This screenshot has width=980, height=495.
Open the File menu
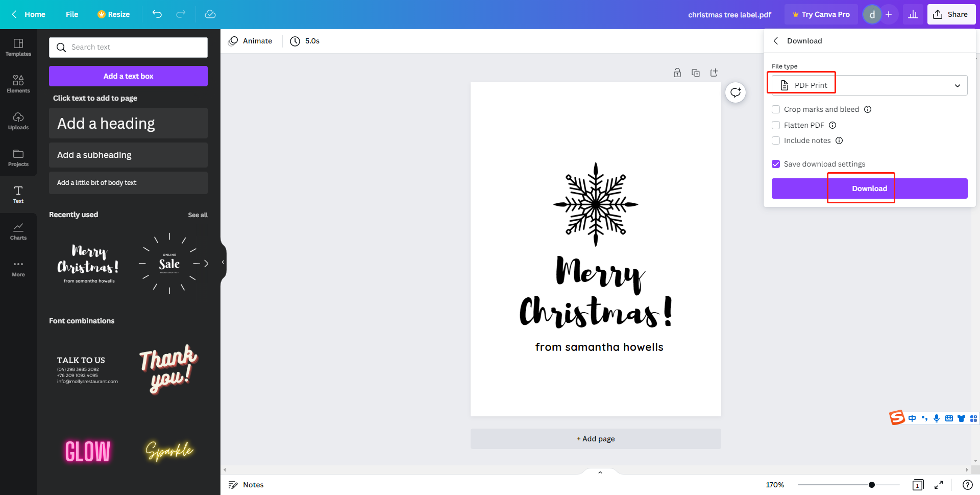point(72,14)
